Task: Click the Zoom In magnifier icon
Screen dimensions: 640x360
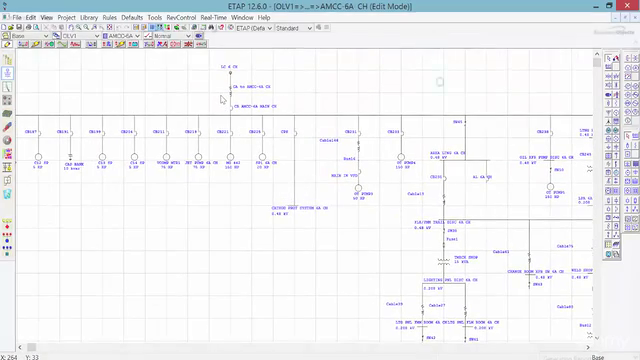Action: point(78,27)
